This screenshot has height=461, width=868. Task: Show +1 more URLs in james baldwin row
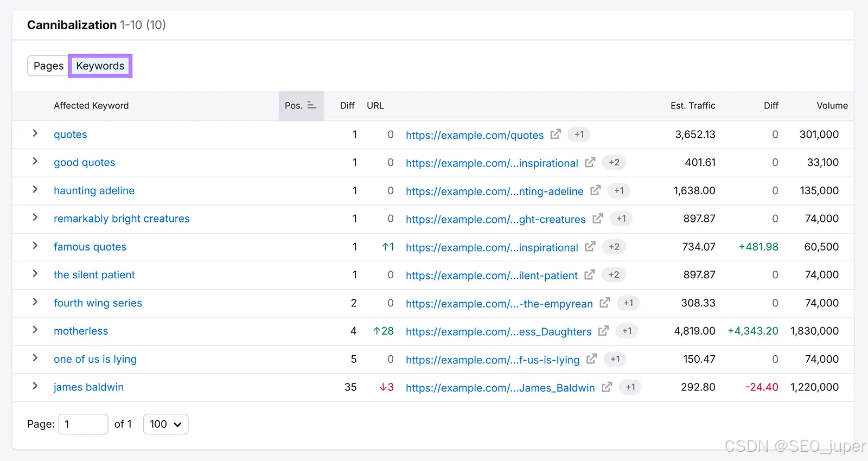pyautogui.click(x=630, y=387)
